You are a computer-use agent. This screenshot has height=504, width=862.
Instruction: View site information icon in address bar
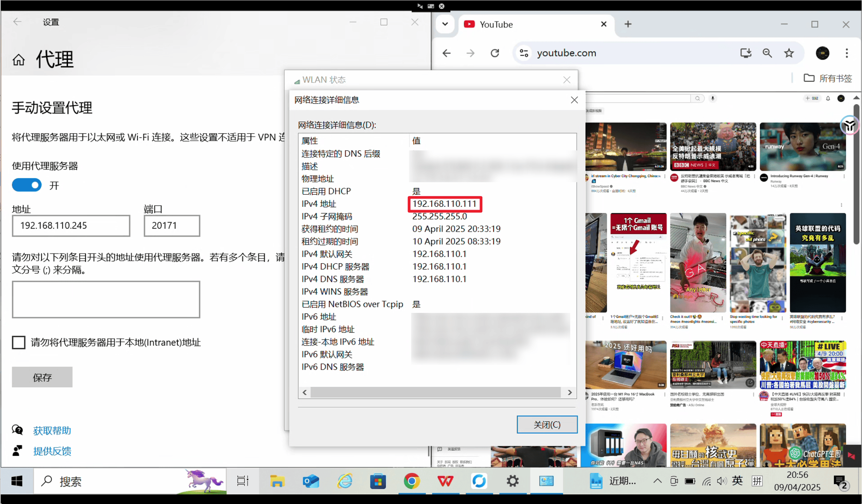(524, 53)
